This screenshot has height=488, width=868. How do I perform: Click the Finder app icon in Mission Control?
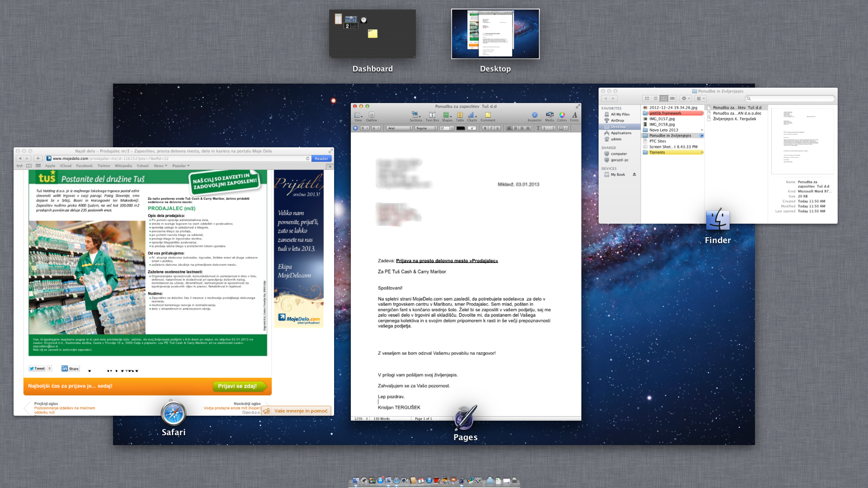pyautogui.click(x=717, y=221)
